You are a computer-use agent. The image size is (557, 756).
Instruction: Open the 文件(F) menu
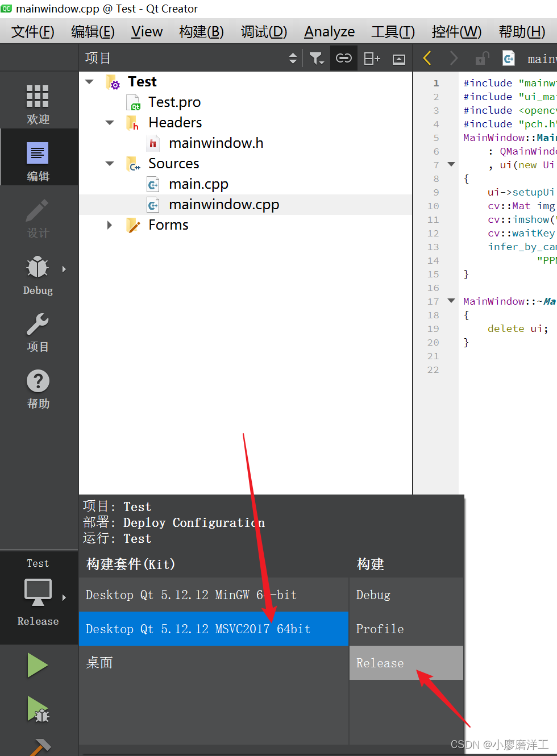click(x=33, y=32)
